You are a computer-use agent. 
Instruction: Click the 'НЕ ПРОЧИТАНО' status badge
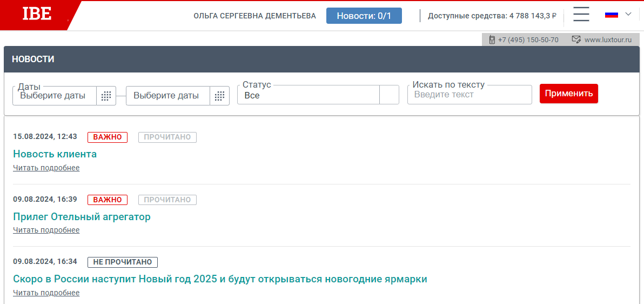pos(123,262)
